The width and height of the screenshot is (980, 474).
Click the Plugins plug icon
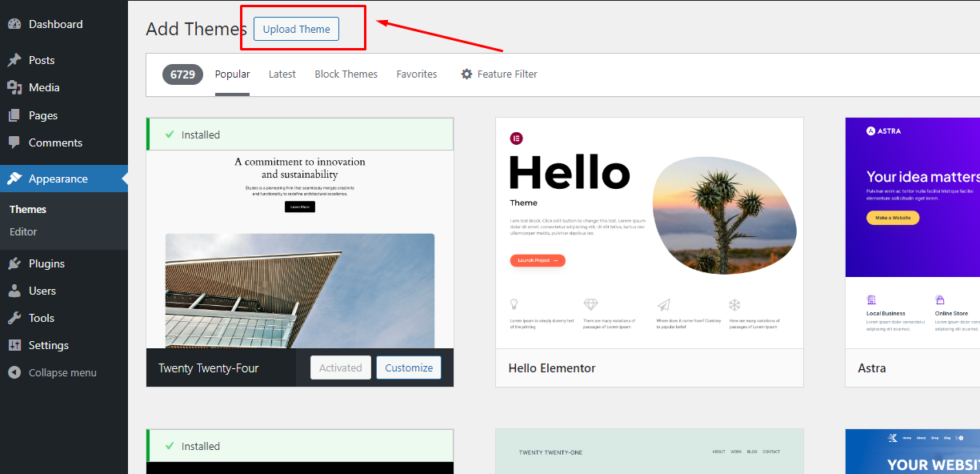[14, 263]
